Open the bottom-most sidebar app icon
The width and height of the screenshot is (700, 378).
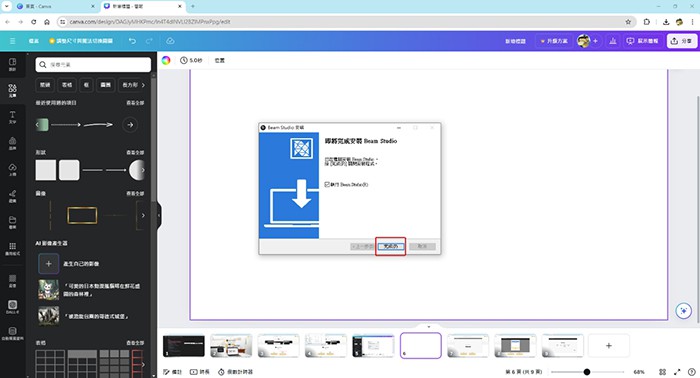click(x=12, y=333)
